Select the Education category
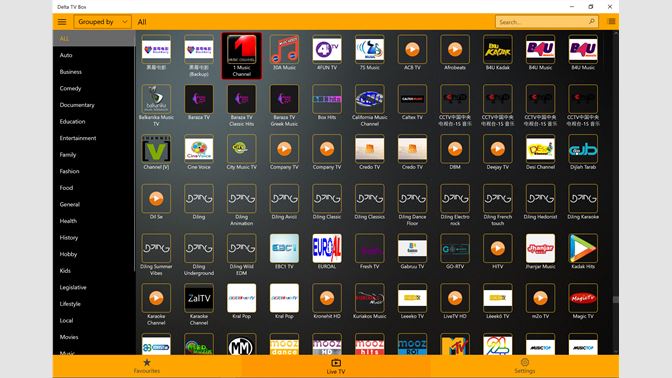Screen dimensions: 672x378 tap(94, 122)
